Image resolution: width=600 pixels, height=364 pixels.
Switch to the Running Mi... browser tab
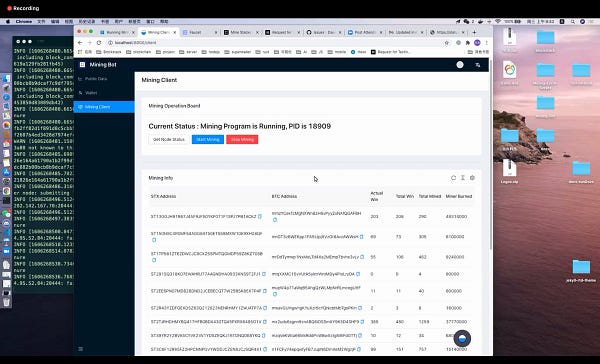(116, 33)
